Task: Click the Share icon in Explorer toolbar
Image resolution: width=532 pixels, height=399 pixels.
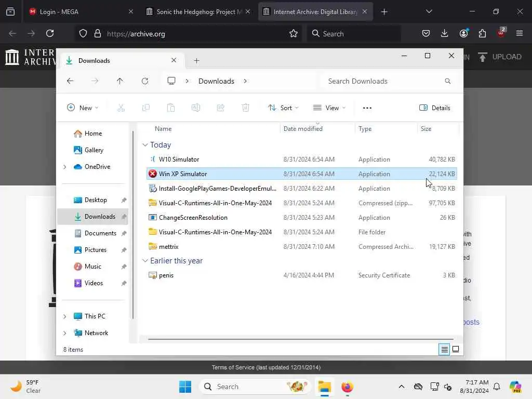Action: tap(220, 108)
